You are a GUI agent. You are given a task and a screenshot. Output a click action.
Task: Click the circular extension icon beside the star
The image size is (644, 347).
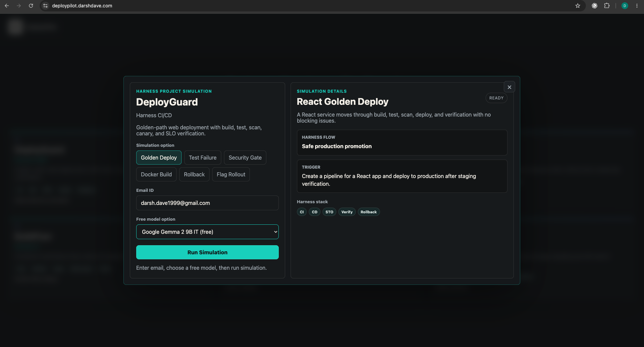point(595,6)
